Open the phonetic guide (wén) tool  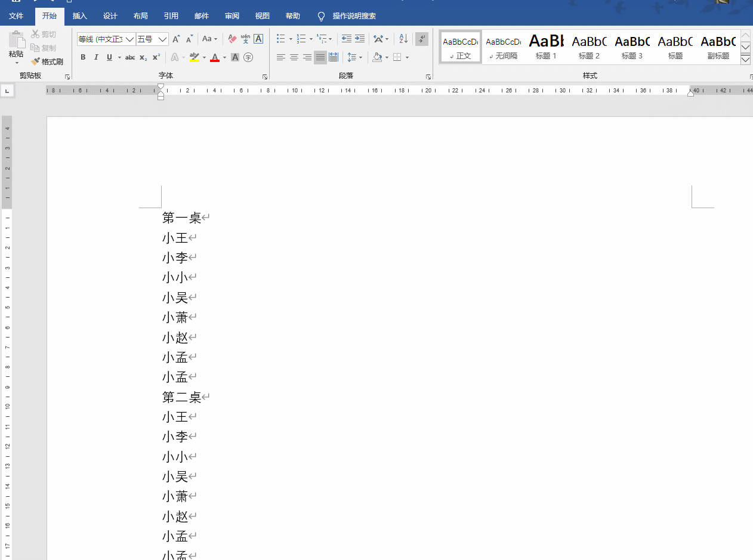click(x=245, y=39)
